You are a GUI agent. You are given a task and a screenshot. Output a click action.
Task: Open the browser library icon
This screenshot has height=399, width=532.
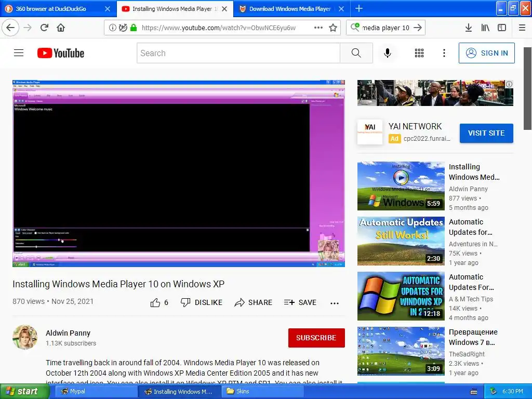point(485,28)
